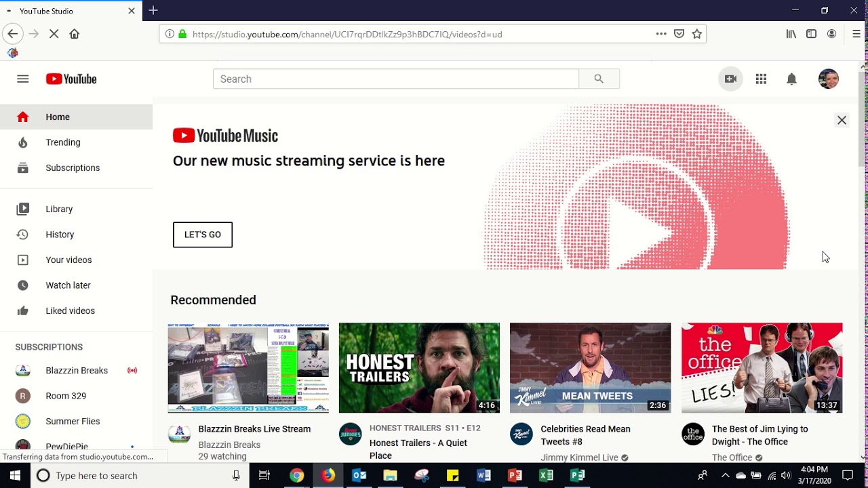868x488 pixels.
Task: Open The Office Lies video thumbnail
Action: 762,368
